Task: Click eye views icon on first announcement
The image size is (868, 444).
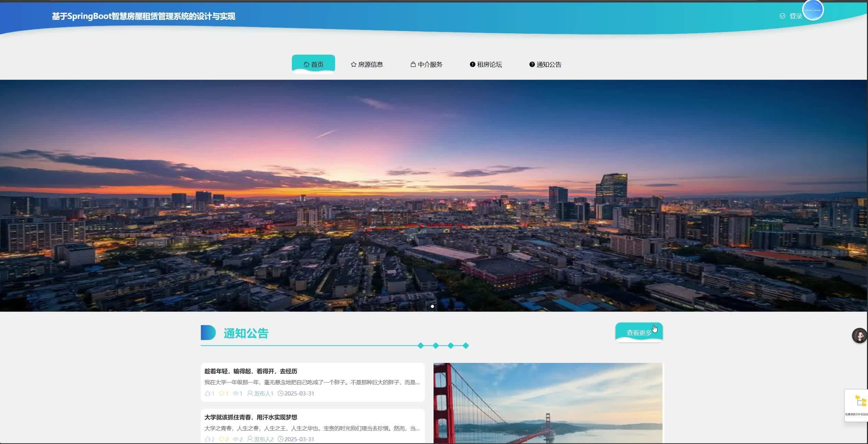Action: click(236, 393)
